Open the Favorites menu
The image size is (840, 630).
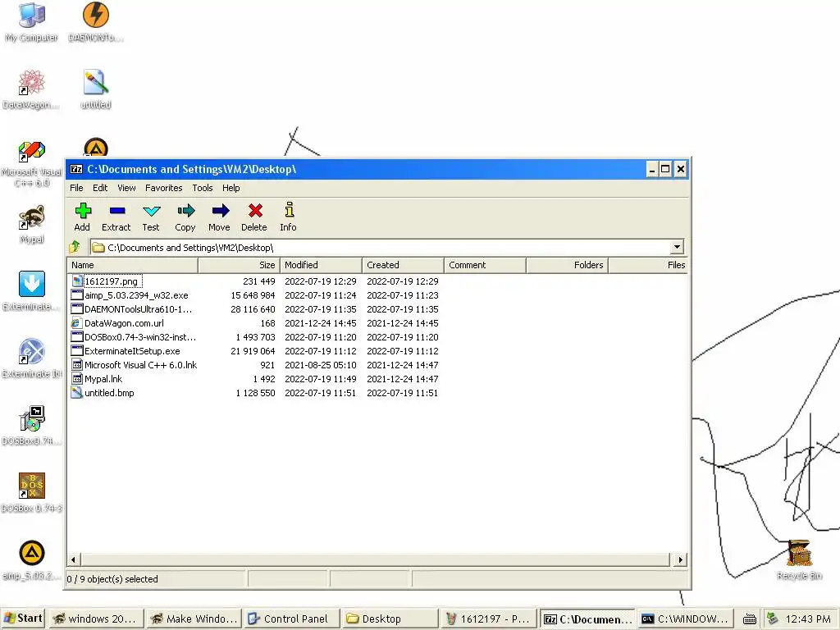[163, 188]
